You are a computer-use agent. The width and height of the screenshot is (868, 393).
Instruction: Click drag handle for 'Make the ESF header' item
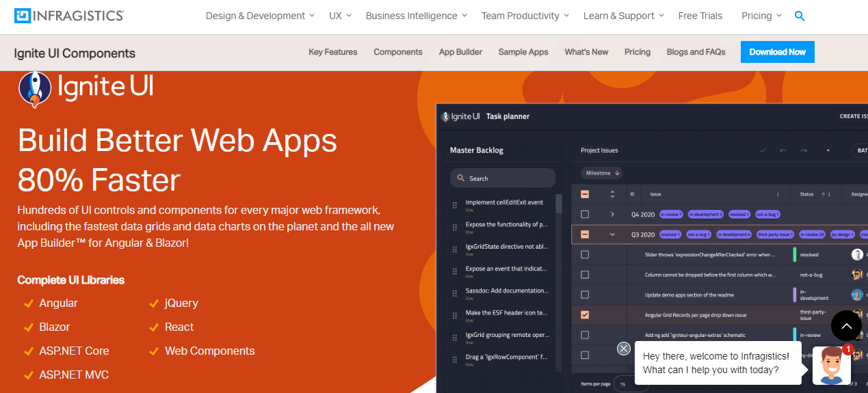point(455,316)
